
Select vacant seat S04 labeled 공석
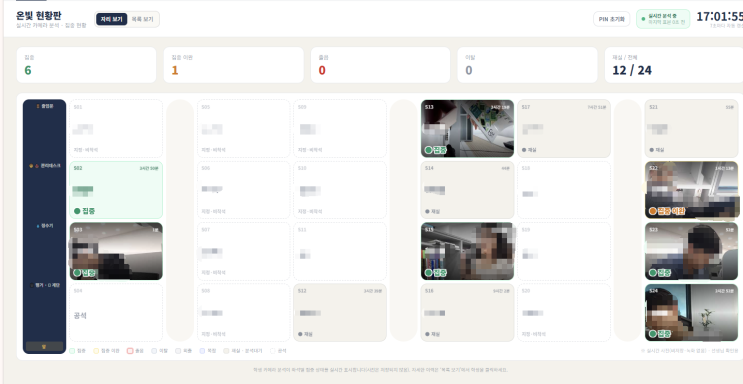tap(116, 312)
